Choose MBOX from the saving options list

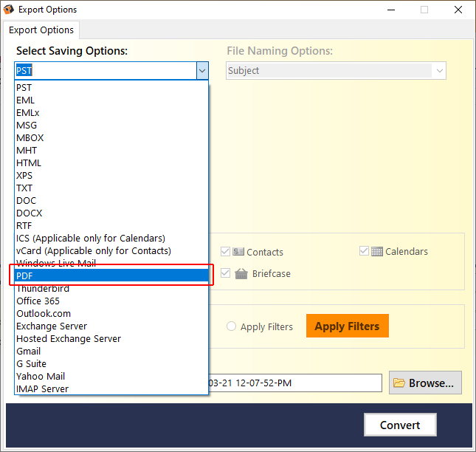coord(111,138)
